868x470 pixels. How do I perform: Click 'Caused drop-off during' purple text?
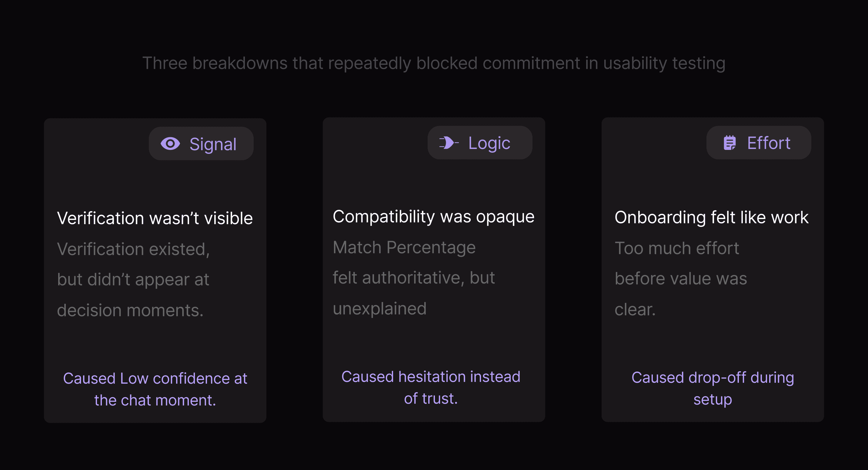point(713,378)
